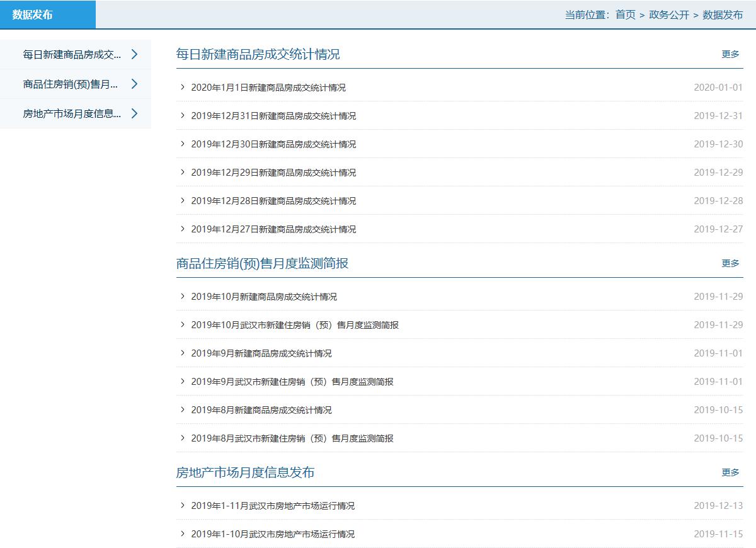Open 2019年9月新建商品房成交统计情况 link

click(261, 353)
